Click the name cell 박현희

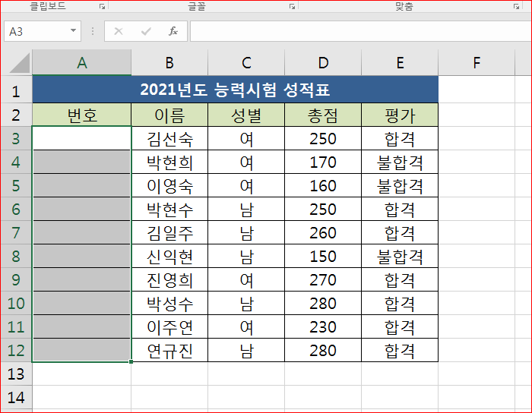[169, 162]
